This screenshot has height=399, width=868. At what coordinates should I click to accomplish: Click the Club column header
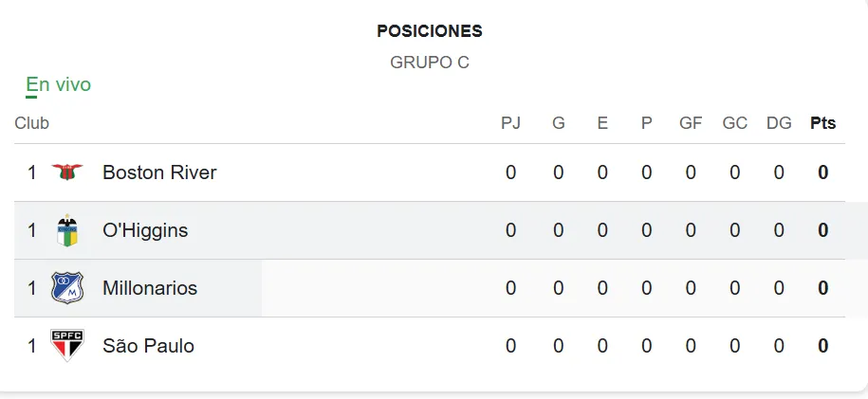(x=32, y=123)
